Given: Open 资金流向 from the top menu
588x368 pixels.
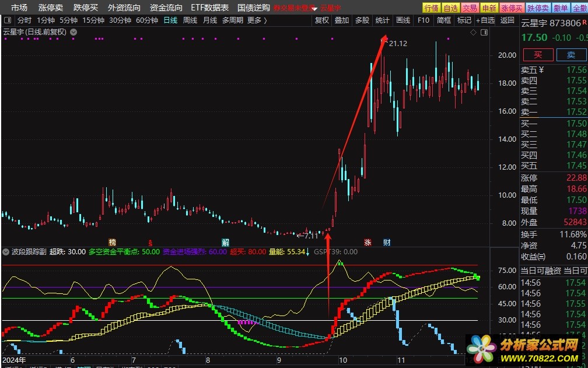Looking at the screenshot, I should pyautogui.click(x=166, y=8).
